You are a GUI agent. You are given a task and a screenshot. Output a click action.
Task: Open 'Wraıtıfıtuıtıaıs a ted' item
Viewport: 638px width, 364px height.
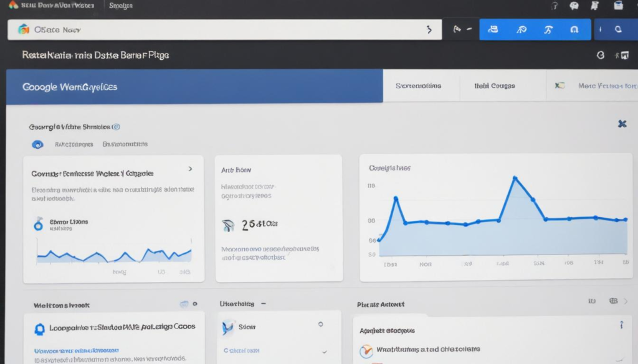(x=428, y=349)
